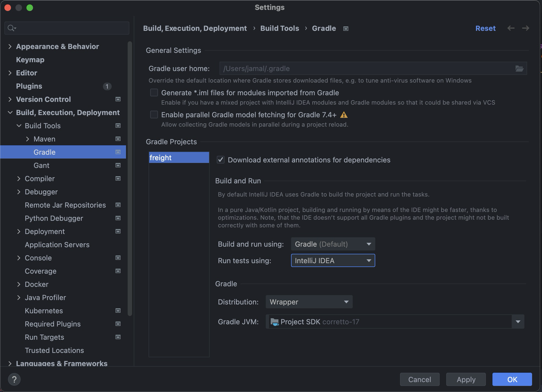Image resolution: width=542 pixels, height=392 pixels.
Task: Open the Build and run using dropdown
Action: (333, 244)
